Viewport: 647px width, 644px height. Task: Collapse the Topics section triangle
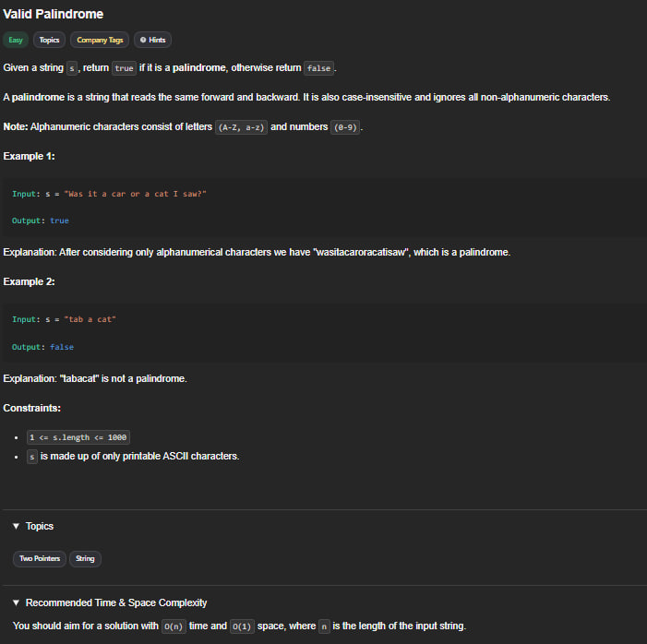16,526
